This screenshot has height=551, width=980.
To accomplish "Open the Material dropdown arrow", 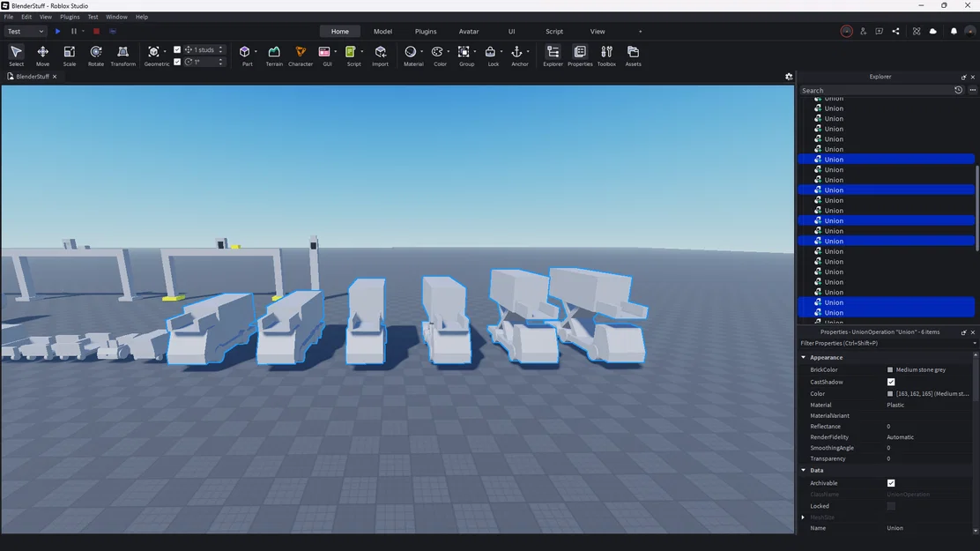I will coord(421,52).
